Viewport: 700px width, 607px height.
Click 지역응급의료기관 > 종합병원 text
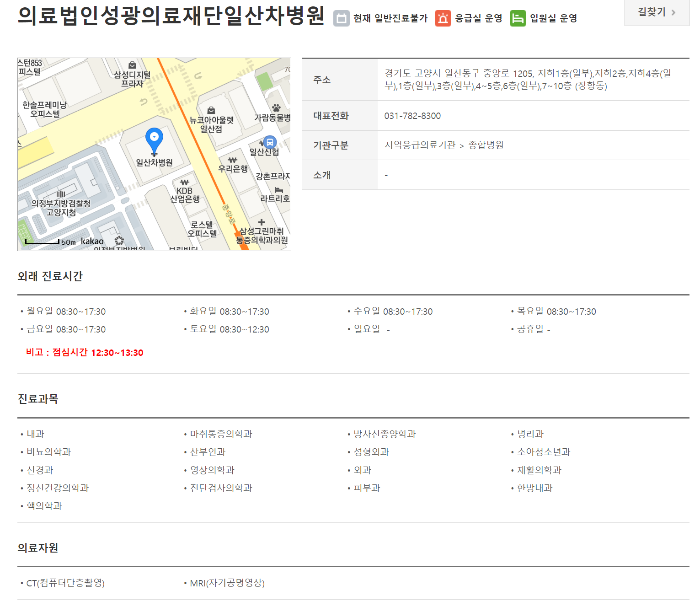pyautogui.click(x=444, y=145)
